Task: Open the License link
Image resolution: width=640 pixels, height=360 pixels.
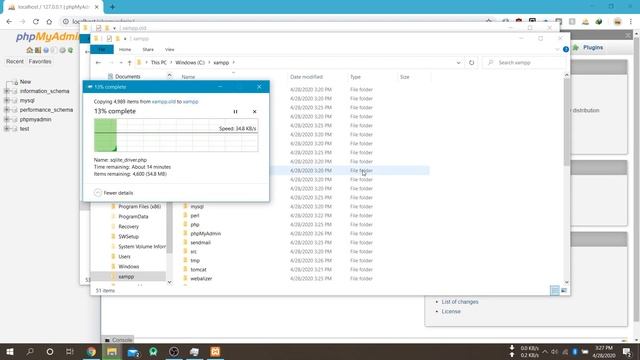Action: coord(451,311)
